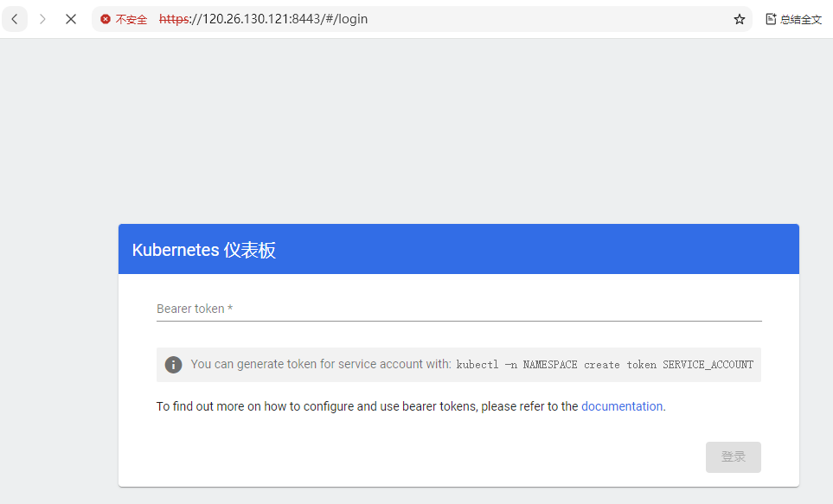Click the red not-secure warning icon

106,19
